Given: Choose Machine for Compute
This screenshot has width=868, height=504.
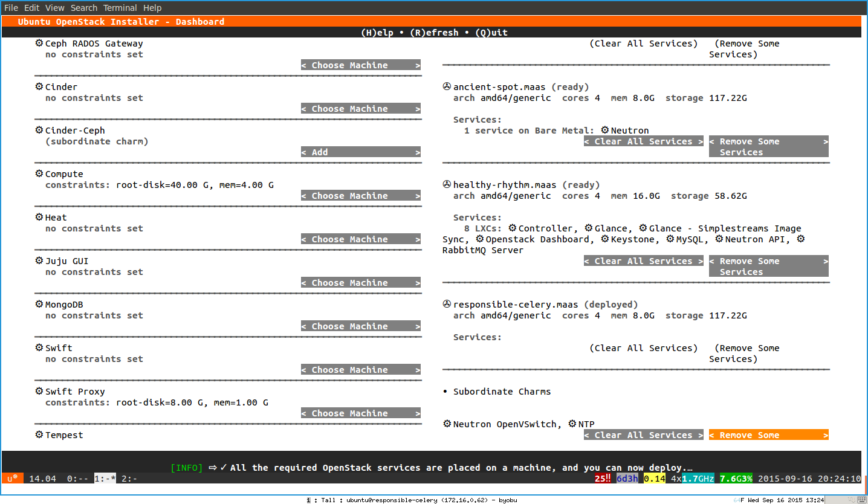Looking at the screenshot, I should [361, 196].
